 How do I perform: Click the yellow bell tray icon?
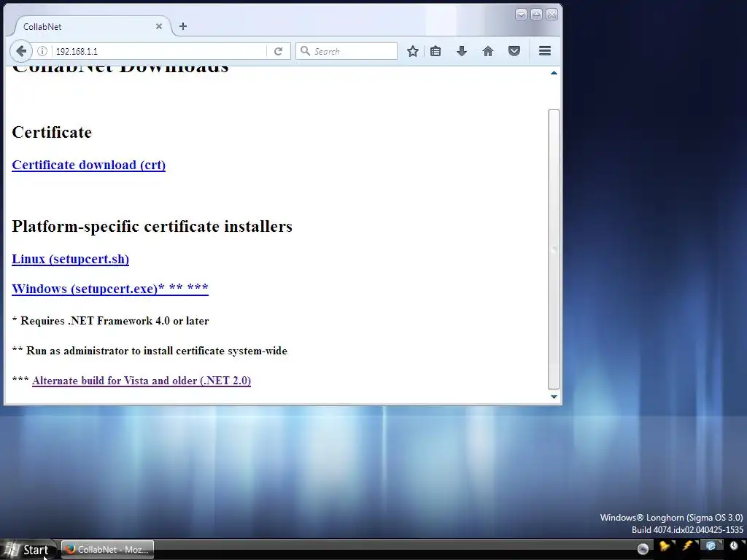point(664,546)
